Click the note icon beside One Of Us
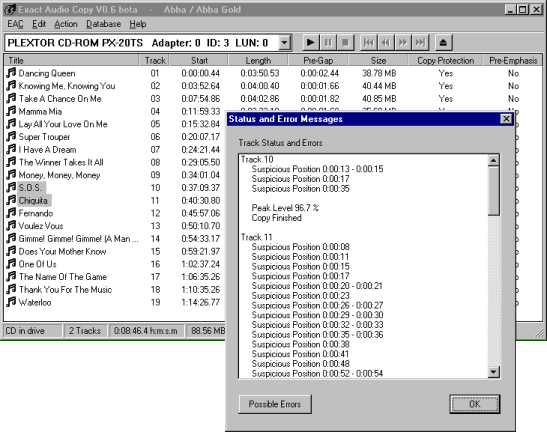 pos(11,264)
